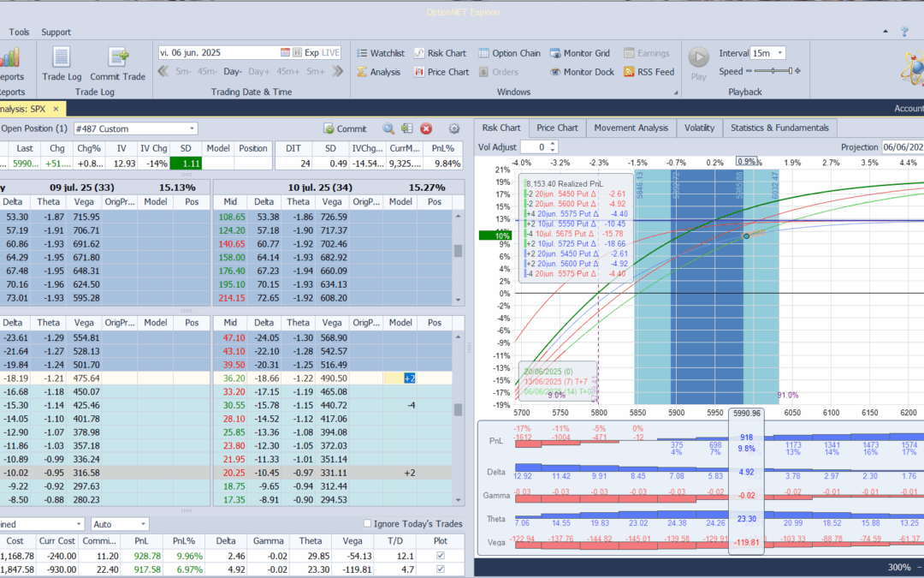The image size is (924, 578).
Task: Click the Windows group dialog launcher arrow
Action: [676, 92]
